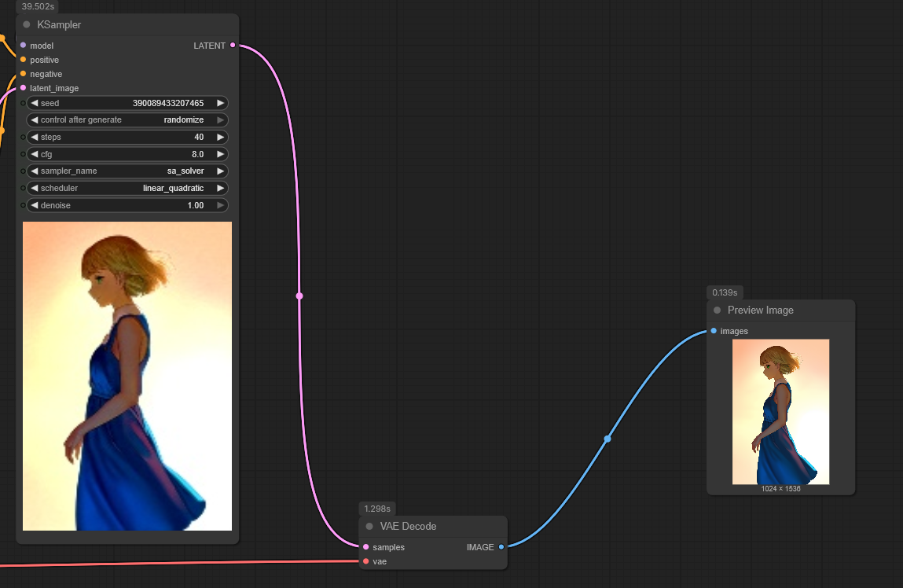The height and width of the screenshot is (588, 903).
Task: Click the 0.139s execution time badge
Action: 725,292
